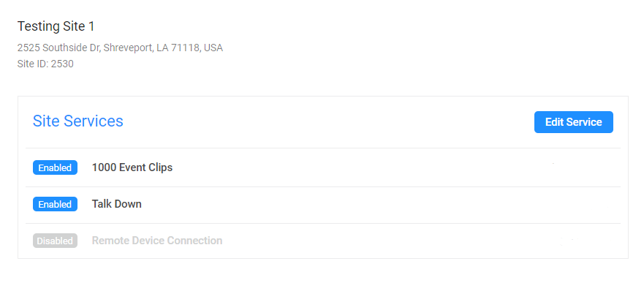Click blank space in Remote Device Connection row
The image size is (644, 283).
click(370, 241)
